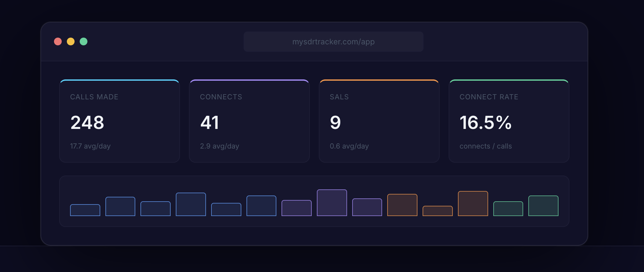Open the SALs stat card
Screen dimensions: 644x272
click(379, 121)
